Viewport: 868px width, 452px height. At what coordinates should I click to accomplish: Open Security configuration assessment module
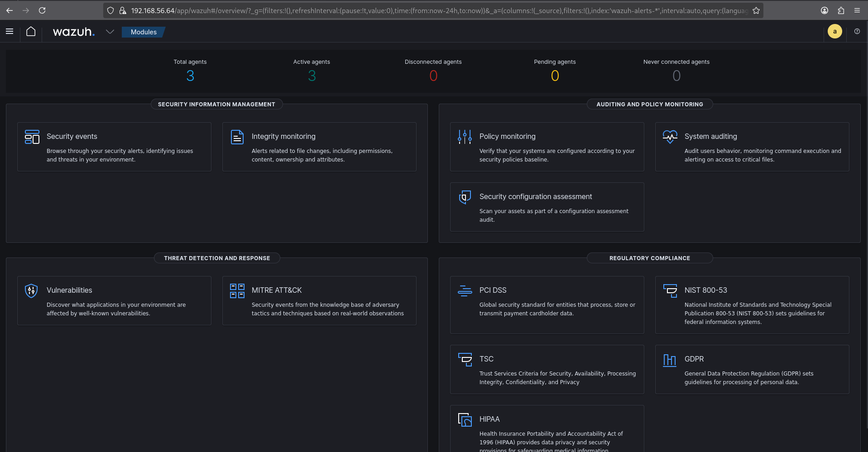click(547, 207)
